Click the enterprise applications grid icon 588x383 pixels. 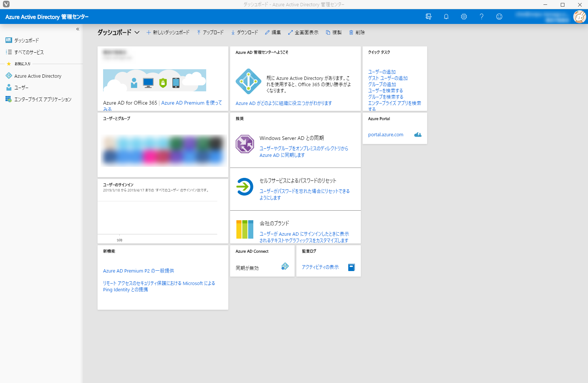(x=8, y=99)
